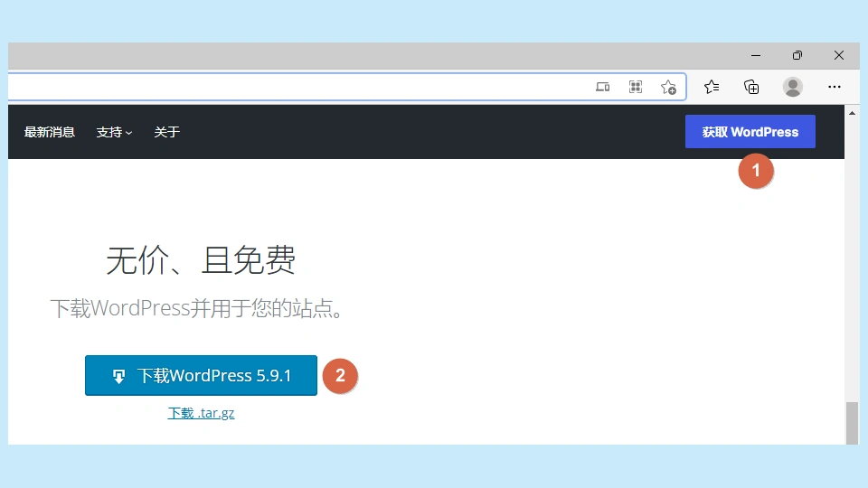Click the orange step 2 marker
868x488 pixels.
click(340, 376)
